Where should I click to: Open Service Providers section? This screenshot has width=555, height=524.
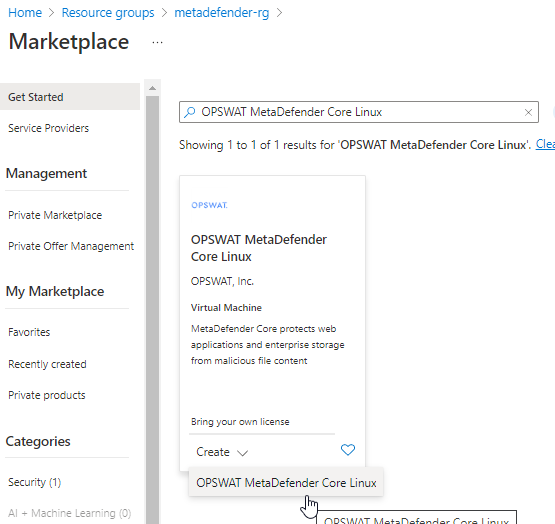point(48,128)
